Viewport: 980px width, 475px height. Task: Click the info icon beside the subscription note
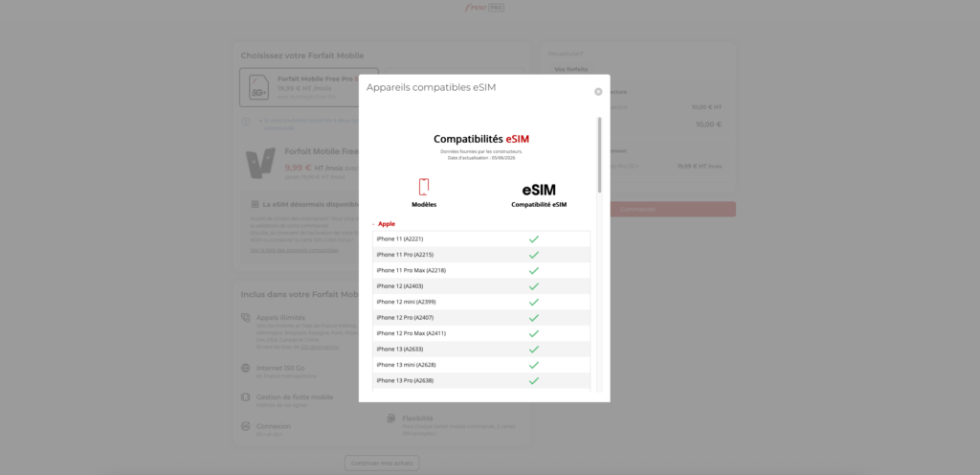(x=246, y=122)
